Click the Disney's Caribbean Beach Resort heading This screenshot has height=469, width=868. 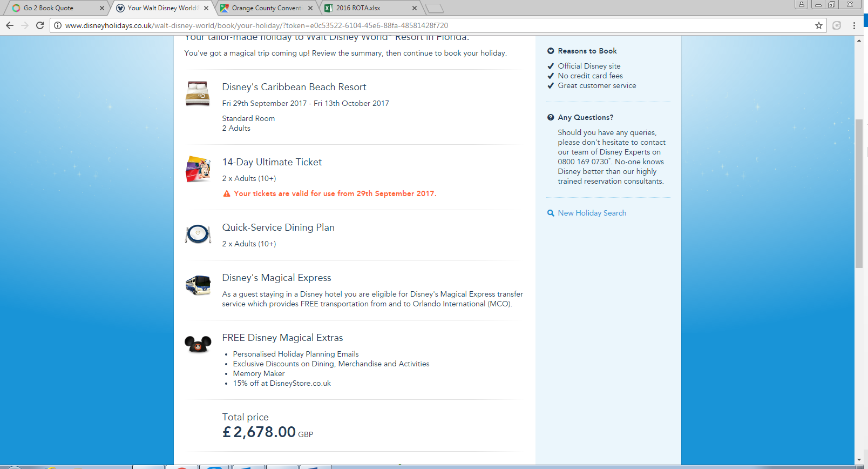click(294, 87)
